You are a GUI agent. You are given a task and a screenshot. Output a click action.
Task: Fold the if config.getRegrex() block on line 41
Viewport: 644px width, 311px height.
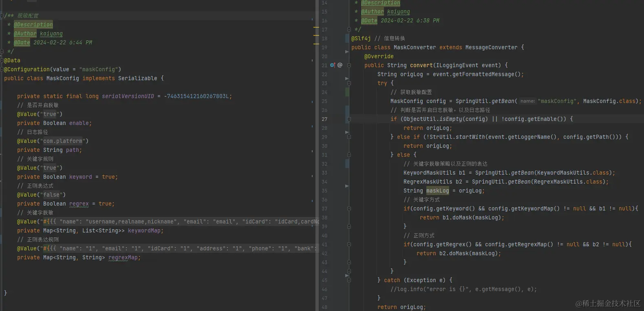click(x=349, y=244)
